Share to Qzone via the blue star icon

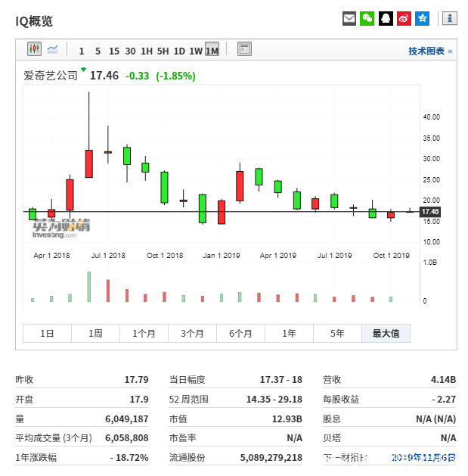[x=422, y=18]
